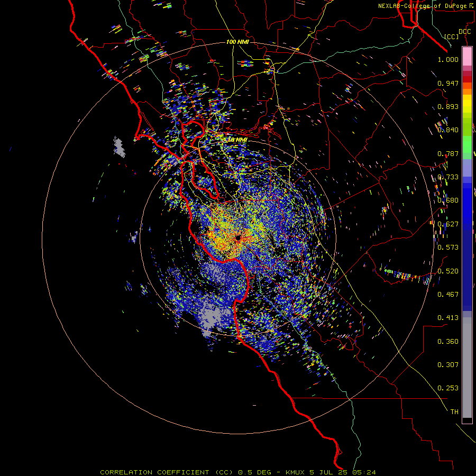Click the 0.520 color scale value
The height and width of the screenshot is (476, 476).
click(448, 271)
